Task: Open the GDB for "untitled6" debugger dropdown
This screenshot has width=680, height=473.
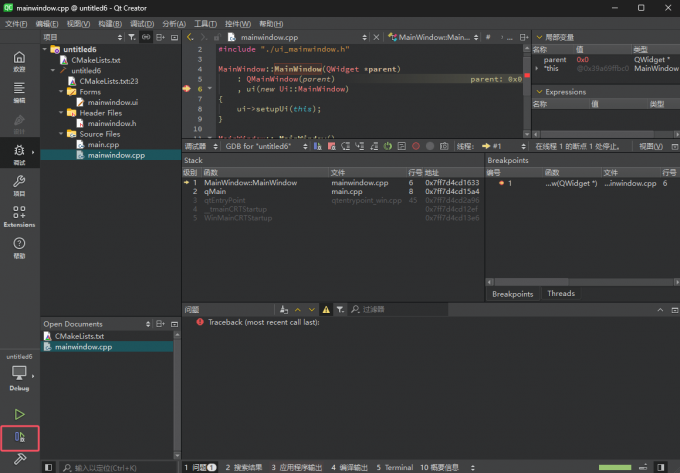Action: [261, 146]
